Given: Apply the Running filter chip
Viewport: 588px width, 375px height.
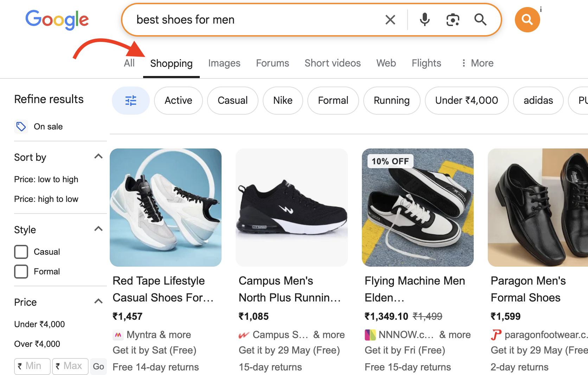Looking at the screenshot, I should pyautogui.click(x=392, y=101).
